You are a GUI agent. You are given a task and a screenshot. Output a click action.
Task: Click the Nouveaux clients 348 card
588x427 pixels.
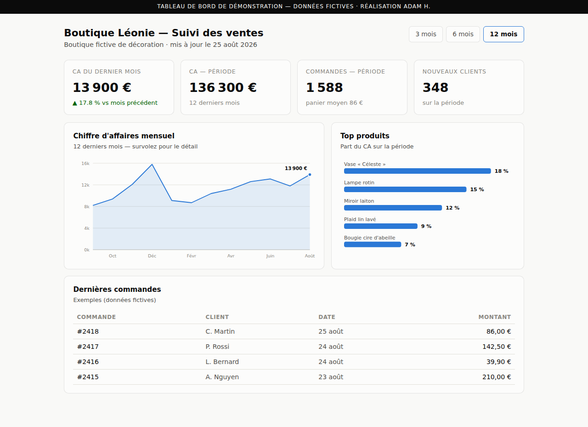tap(469, 87)
